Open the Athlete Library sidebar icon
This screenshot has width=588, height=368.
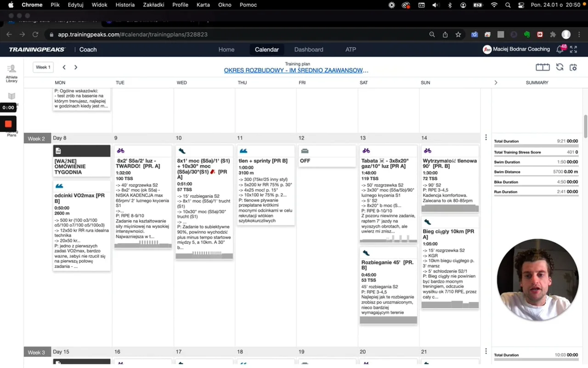(x=11, y=73)
